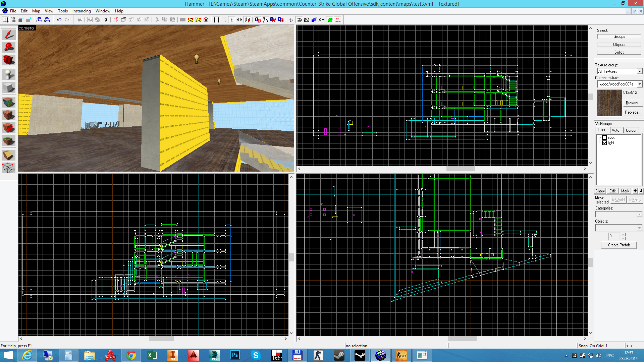Click the Show VisGroup button
This screenshot has width=644, height=362.
coord(600,191)
